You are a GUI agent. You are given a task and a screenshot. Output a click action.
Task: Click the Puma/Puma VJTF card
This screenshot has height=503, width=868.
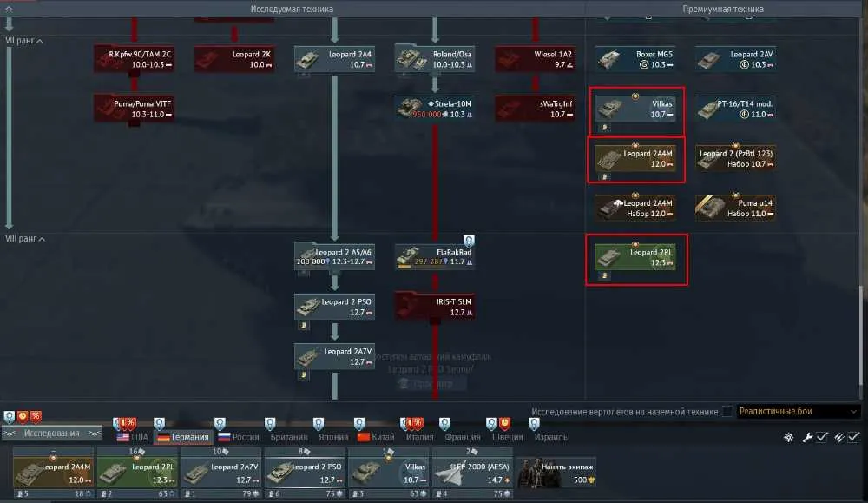click(x=134, y=109)
